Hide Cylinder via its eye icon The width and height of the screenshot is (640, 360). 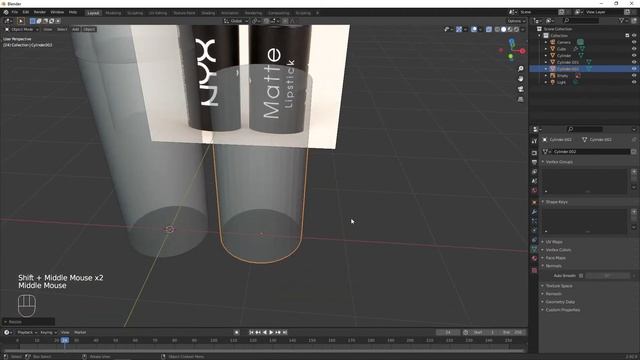coord(634,56)
